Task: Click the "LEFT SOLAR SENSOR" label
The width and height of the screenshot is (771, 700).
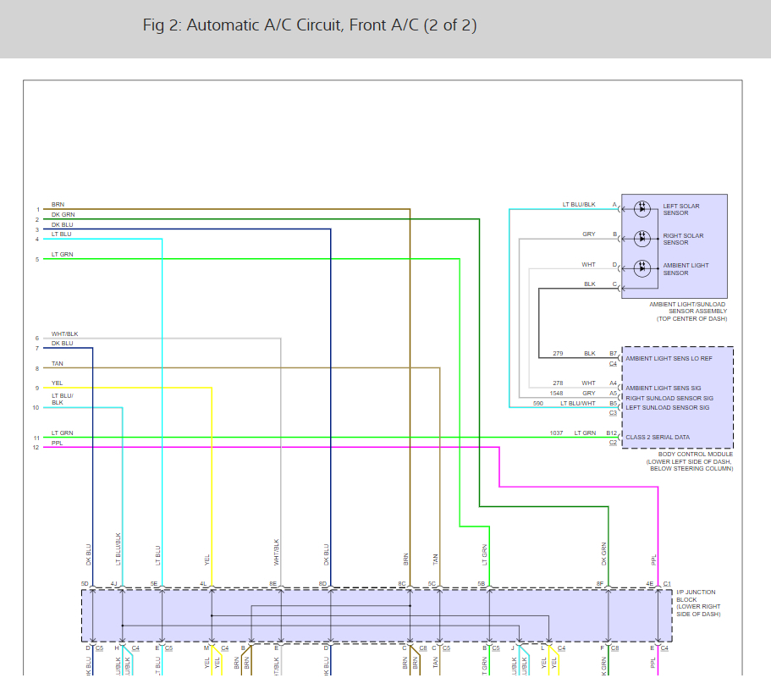Action: click(x=681, y=210)
